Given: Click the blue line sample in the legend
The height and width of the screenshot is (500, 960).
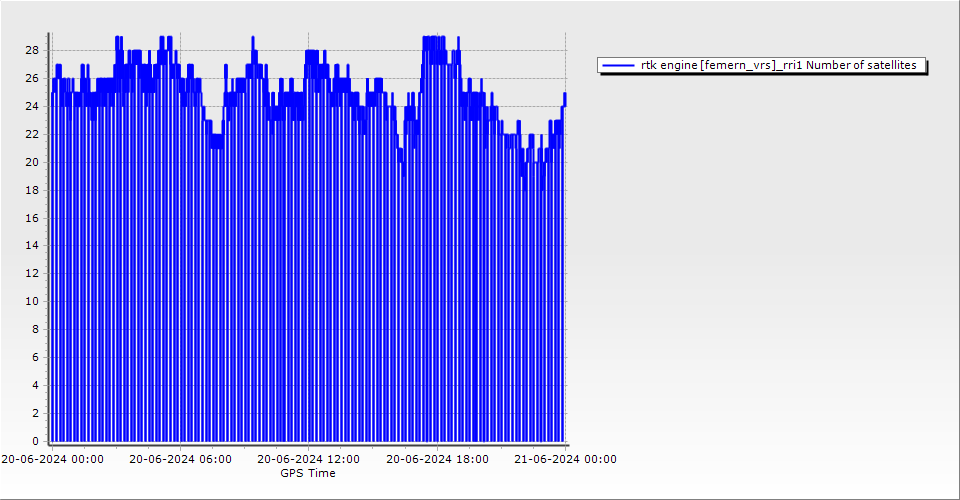Looking at the screenshot, I should pos(619,65).
